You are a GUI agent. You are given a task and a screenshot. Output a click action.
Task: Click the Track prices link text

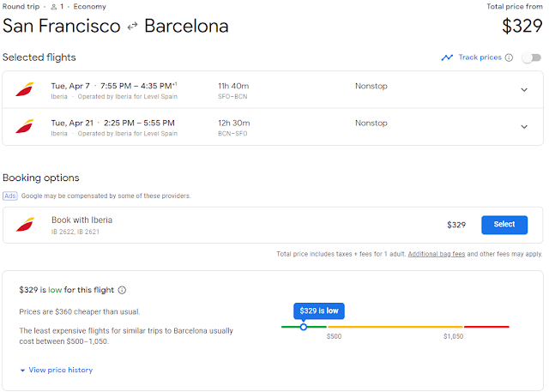coord(480,57)
